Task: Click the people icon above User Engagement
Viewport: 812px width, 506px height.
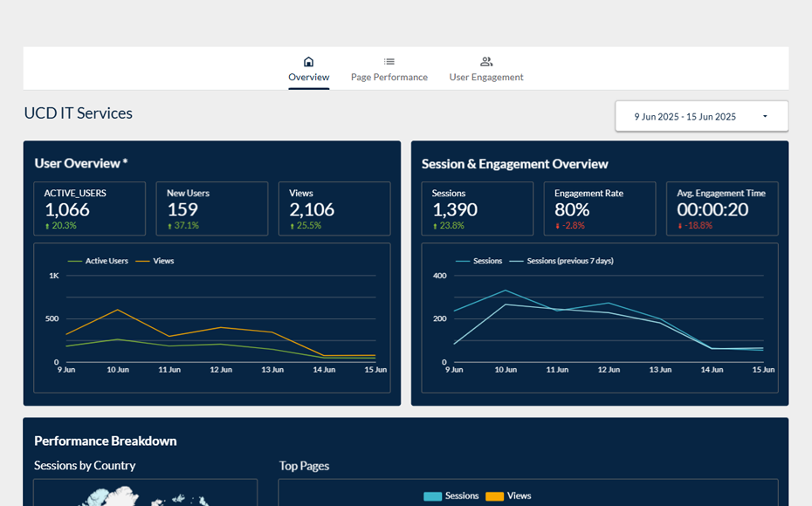Action: (486, 61)
